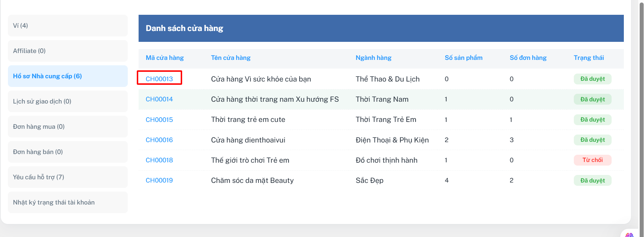Select the Ví (4) sidebar item
The image size is (644, 237).
(x=68, y=26)
